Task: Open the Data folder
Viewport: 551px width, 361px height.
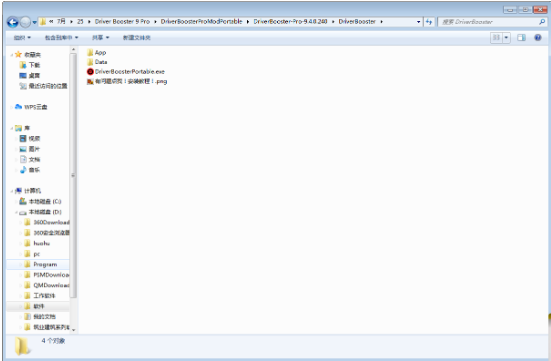Action: (x=97, y=62)
